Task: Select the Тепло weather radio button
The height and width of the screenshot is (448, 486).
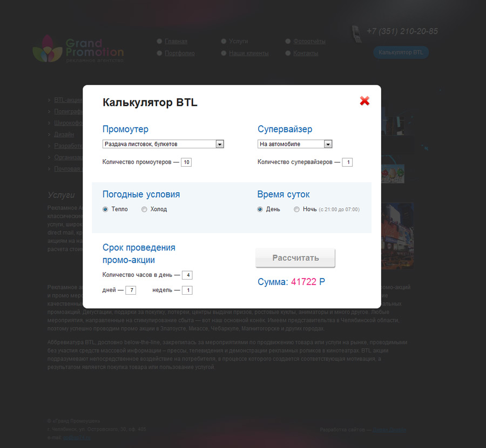Action: click(105, 209)
